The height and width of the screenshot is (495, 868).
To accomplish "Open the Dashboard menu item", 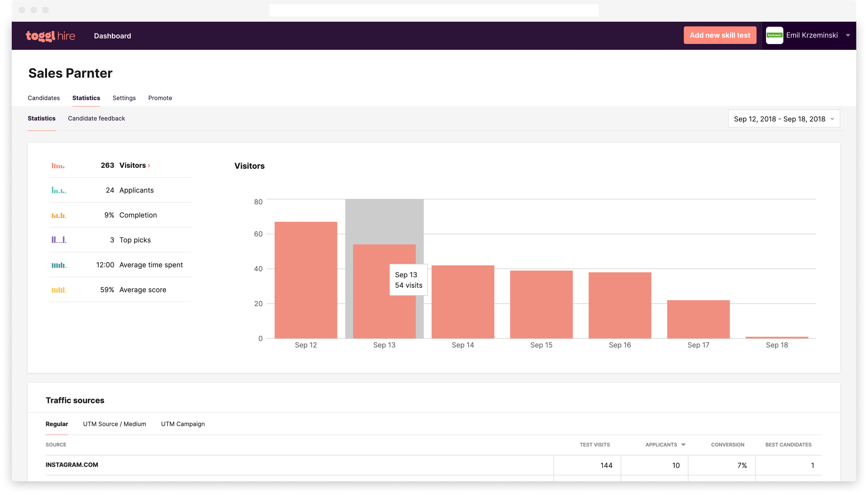I will point(112,36).
